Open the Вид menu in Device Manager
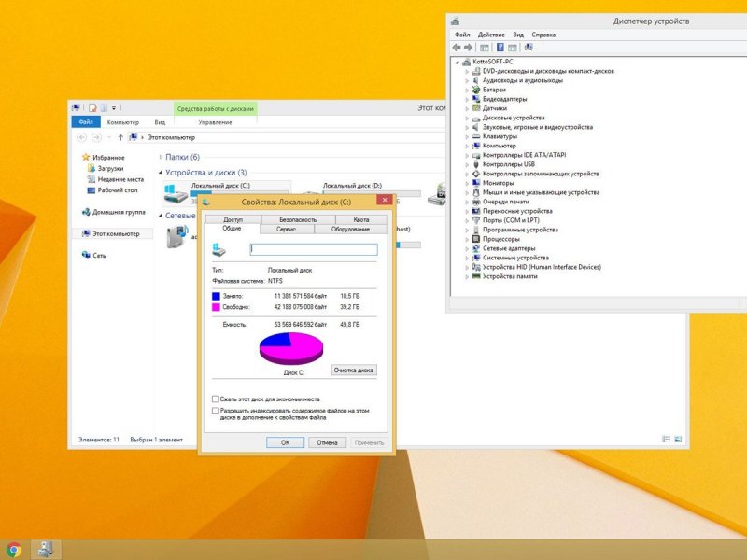The image size is (747, 560). (x=518, y=35)
